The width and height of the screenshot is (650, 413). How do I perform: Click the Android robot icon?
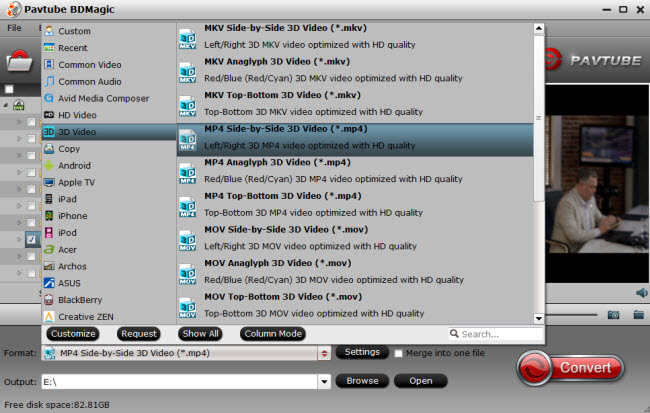[49, 165]
